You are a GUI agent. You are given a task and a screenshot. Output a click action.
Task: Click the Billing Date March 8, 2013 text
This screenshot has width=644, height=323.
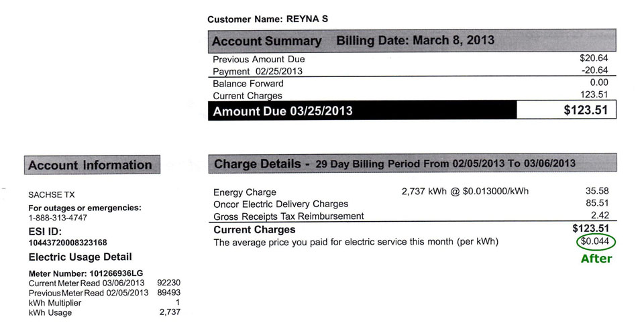(x=415, y=40)
